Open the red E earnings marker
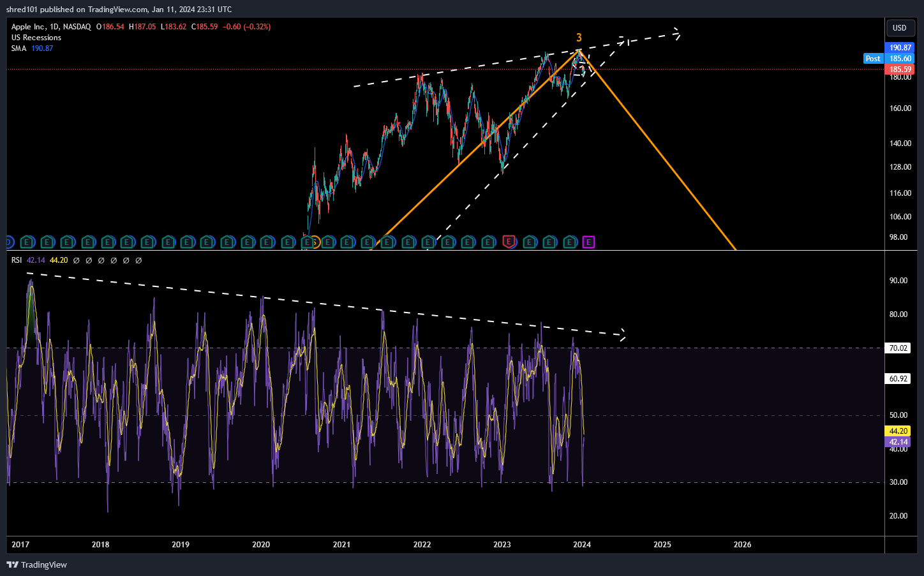The image size is (924, 576). (x=509, y=242)
